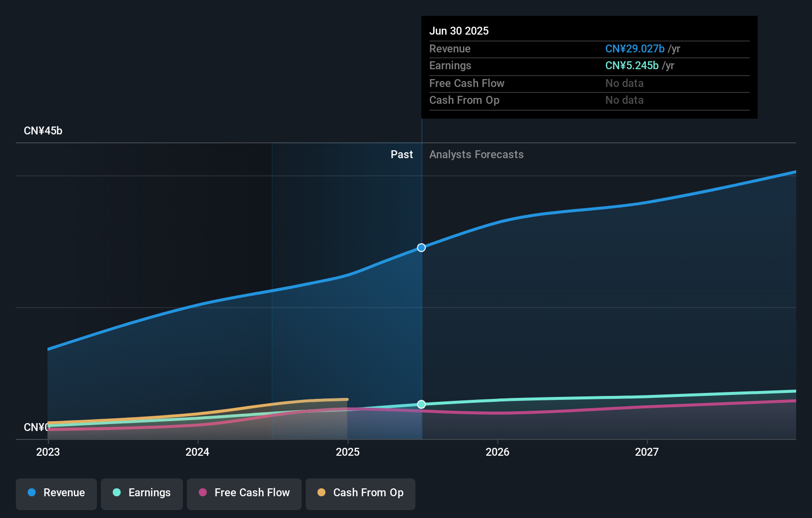This screenshot has height=518, width=812.
Task: Open the CN¥29.027b revenue value link
Action: click(634, 48)
